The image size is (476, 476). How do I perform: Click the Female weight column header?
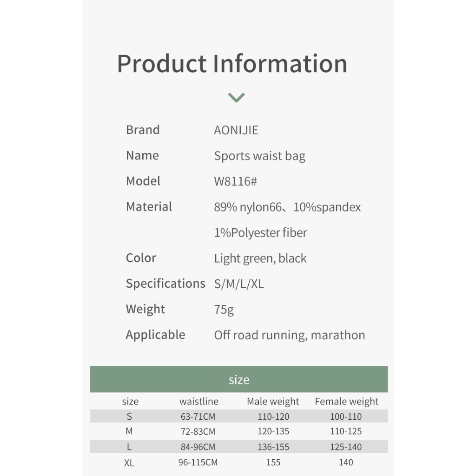(x=346, y=402)
